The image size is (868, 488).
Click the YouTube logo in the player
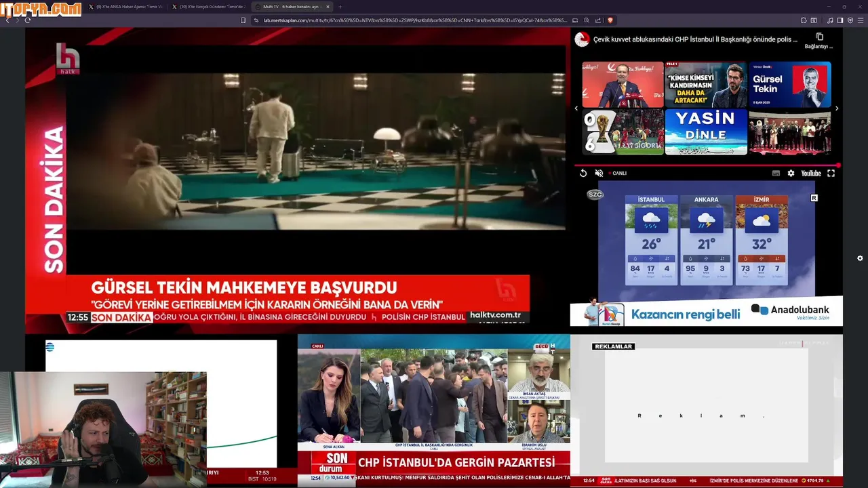811,174
